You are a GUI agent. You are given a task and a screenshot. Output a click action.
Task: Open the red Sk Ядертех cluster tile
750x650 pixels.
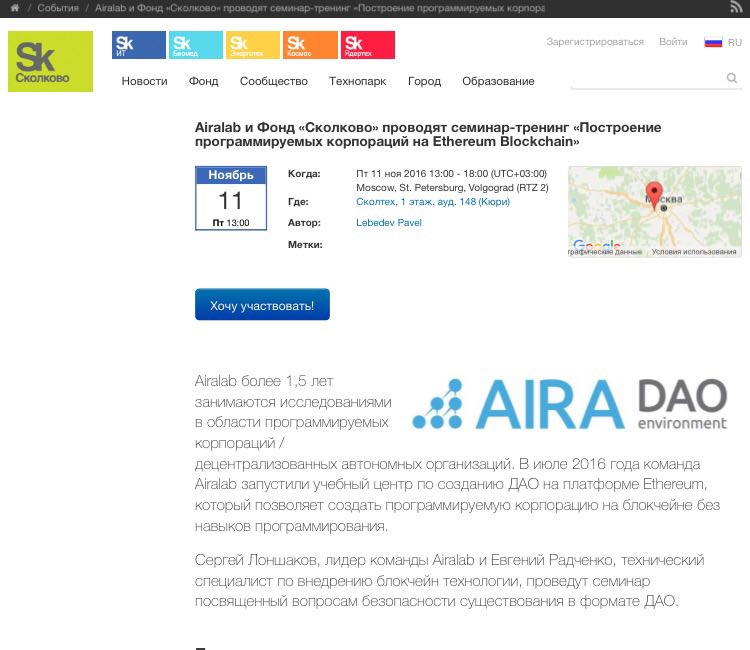[x=368, y=45]
